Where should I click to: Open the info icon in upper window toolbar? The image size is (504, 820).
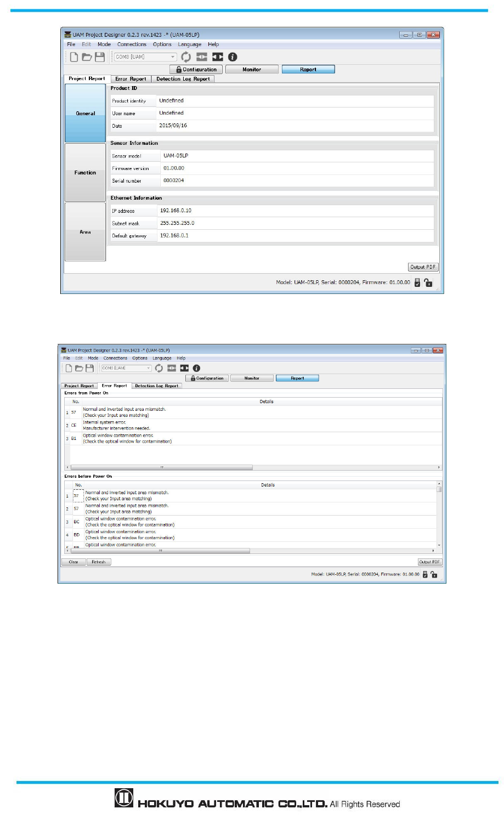point(233,57)
